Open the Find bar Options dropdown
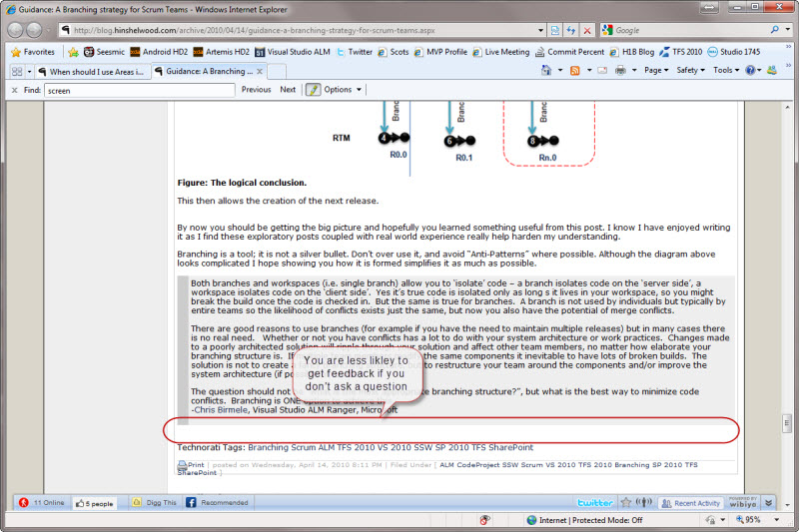The image size is (799, 532). (x=343, y=90)
